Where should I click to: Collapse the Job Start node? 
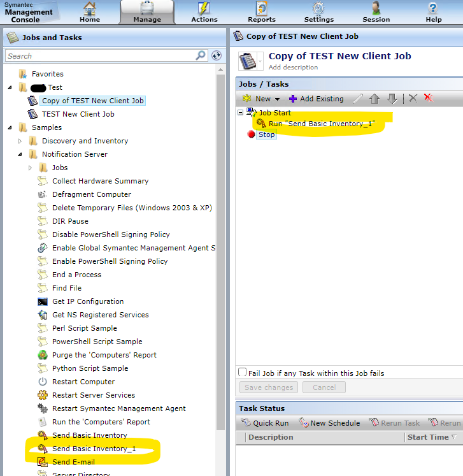coord(240,113)
